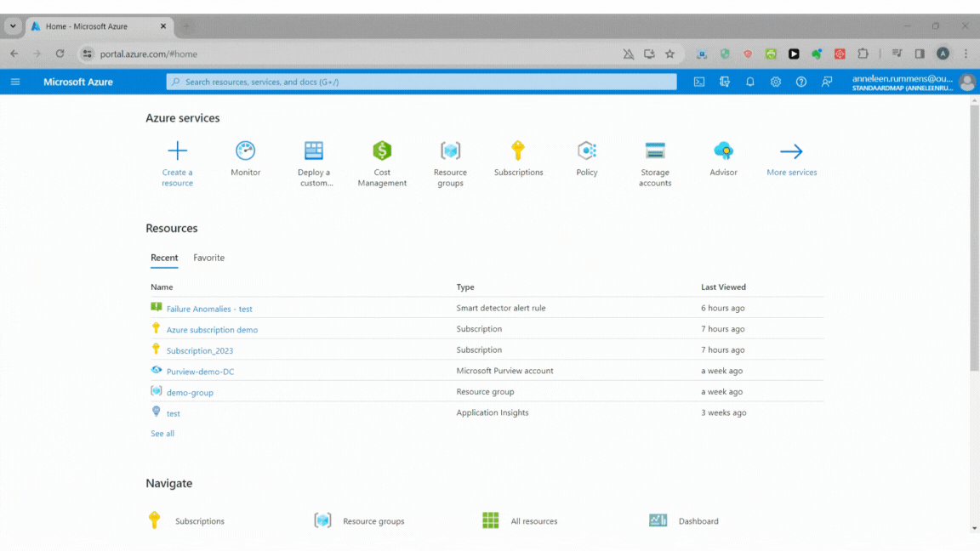The image size is (980, 551).
Task: Open Deploy a custom template service
Action: 314,163
